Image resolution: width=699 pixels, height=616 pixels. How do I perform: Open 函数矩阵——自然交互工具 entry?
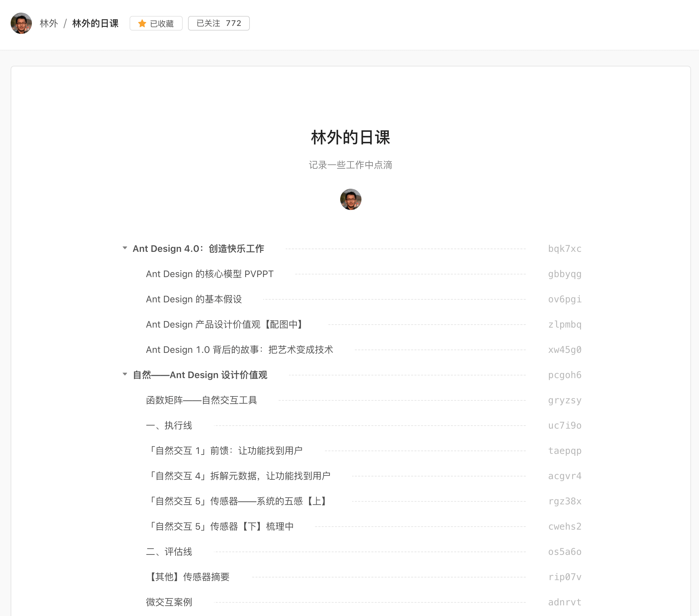tap(201, 400)
